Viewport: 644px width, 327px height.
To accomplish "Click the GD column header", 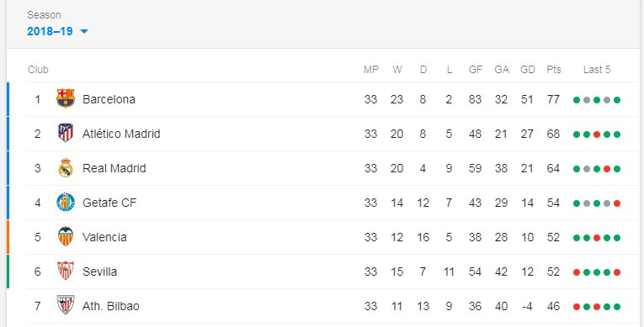I will 528,70.
